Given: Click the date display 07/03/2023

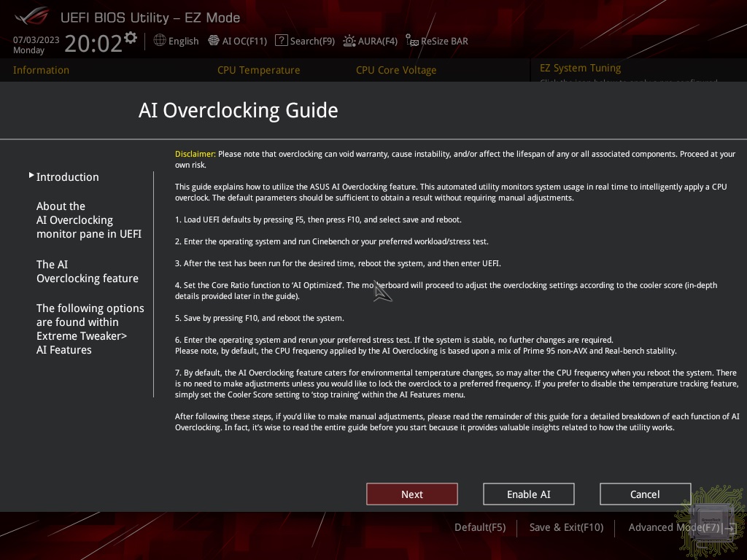Looking at the screenshot, I should (x=36, y=40).
